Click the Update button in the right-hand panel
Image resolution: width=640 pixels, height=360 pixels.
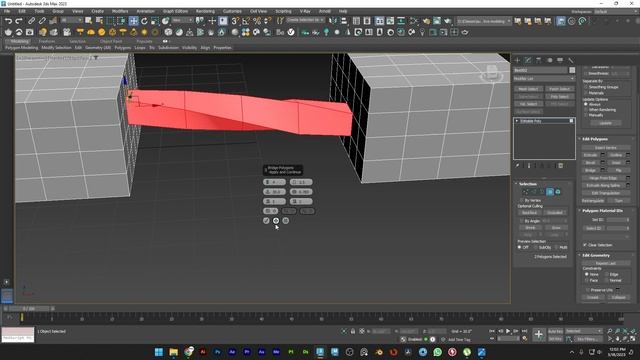[x=605, y=123]
